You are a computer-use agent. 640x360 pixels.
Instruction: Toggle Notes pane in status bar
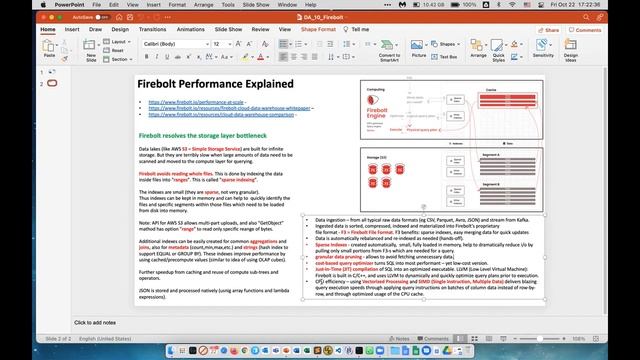(399, 339)
